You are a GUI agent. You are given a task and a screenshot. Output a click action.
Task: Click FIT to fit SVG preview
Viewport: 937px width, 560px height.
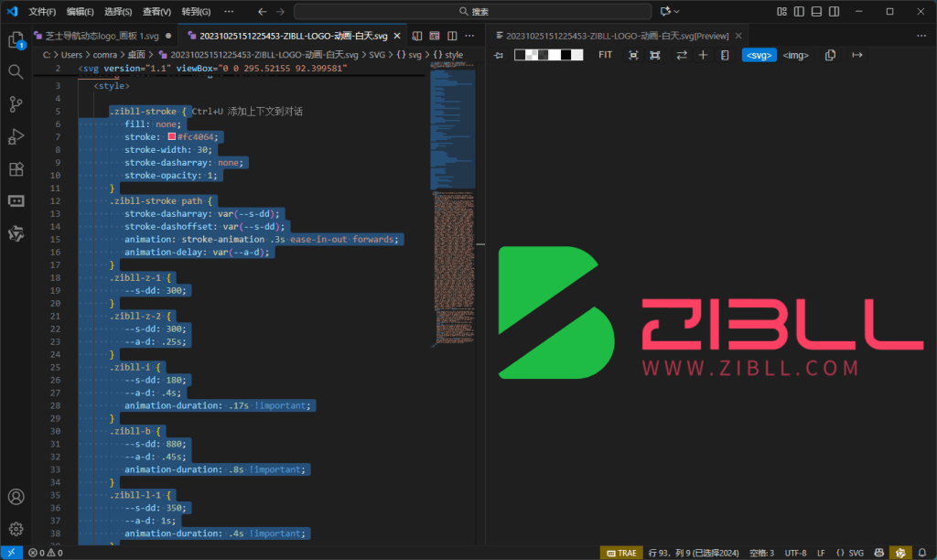click(x=605, y=55)
